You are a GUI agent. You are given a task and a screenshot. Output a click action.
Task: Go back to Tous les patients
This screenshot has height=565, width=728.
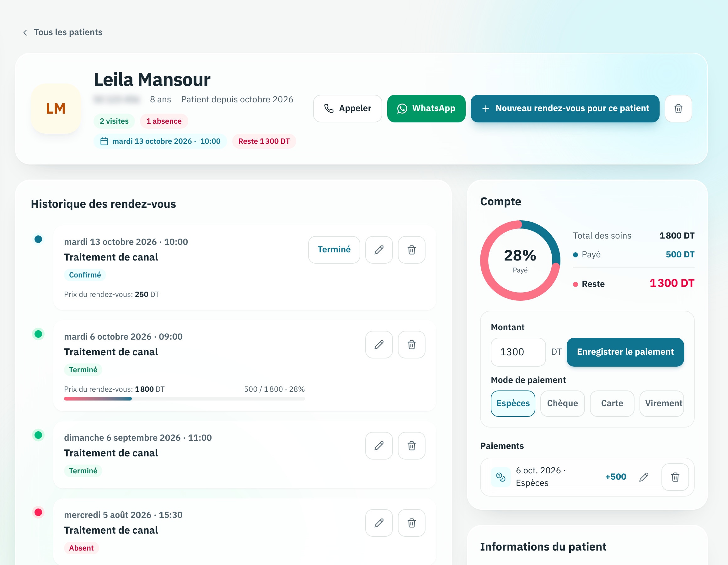[x=62, y=32]
